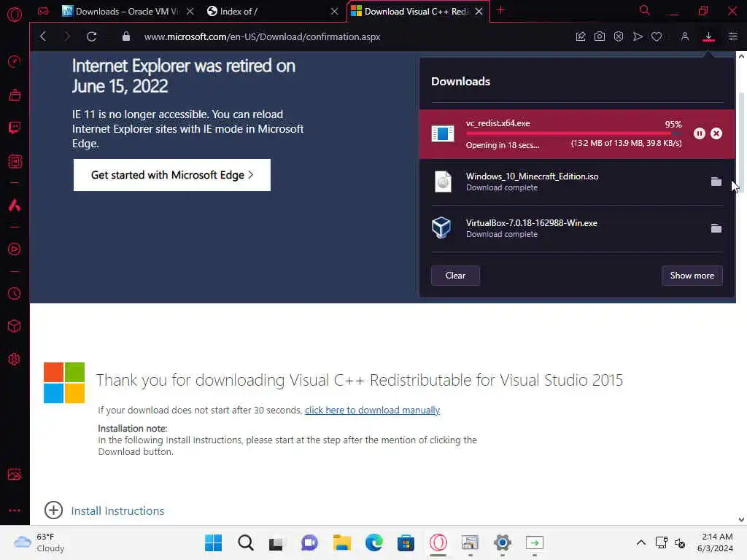This screenshot has height=560, width=747.
Task: Close the Downloads – Oracle VM tab
Action: click(190, 12)
